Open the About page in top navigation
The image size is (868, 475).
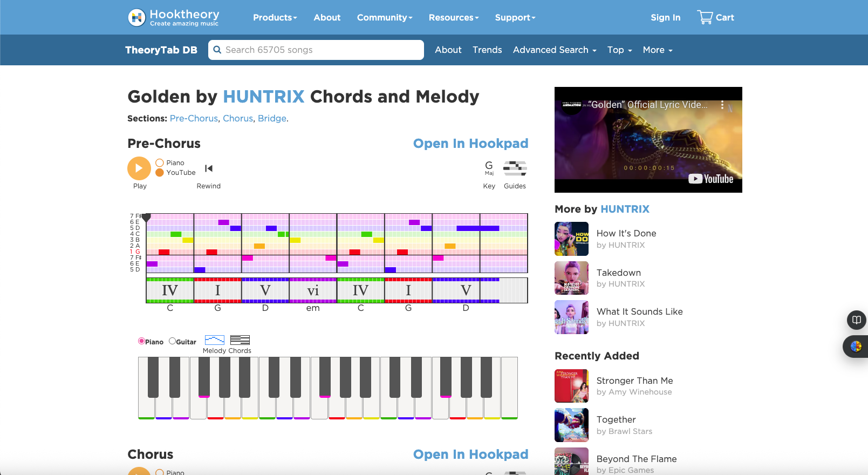tap(327, 17)
